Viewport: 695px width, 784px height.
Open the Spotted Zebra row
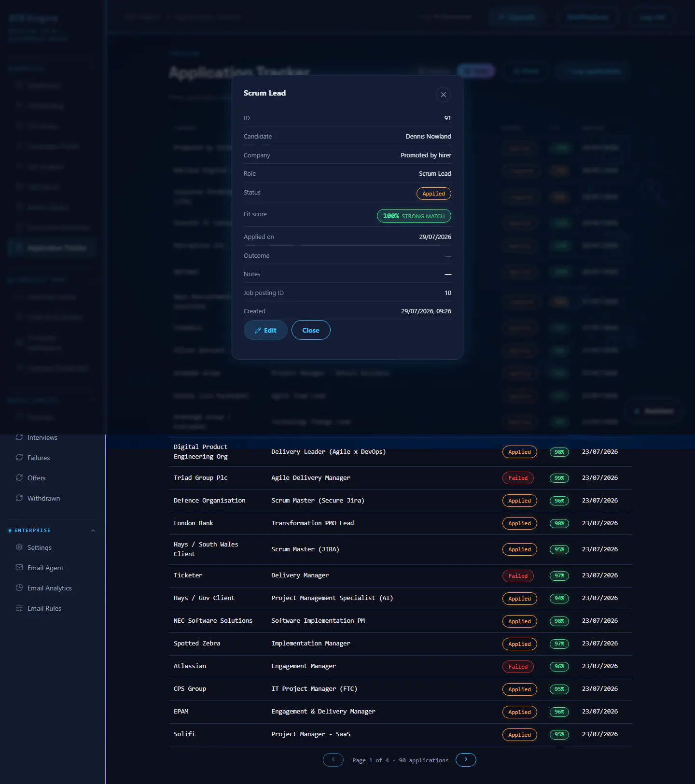coord(401,644)
